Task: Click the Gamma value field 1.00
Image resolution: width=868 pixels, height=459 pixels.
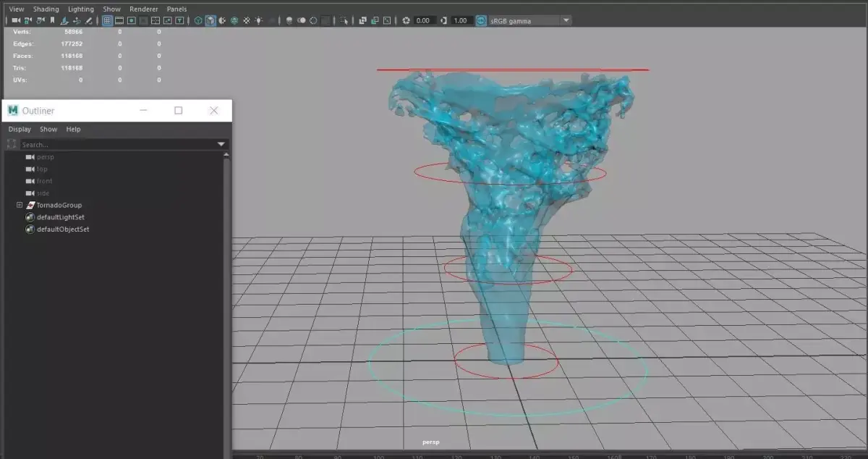Action: [461, 20]
